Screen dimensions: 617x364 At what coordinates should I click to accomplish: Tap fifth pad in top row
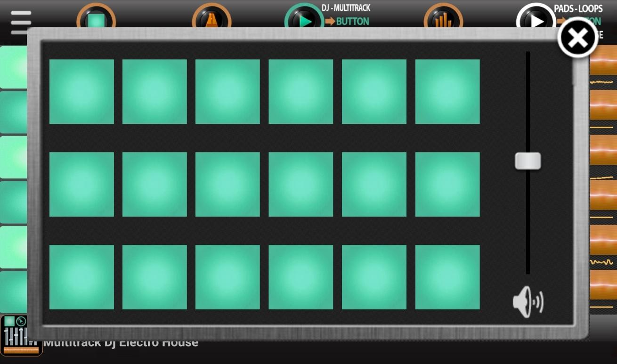pos(374,91)
